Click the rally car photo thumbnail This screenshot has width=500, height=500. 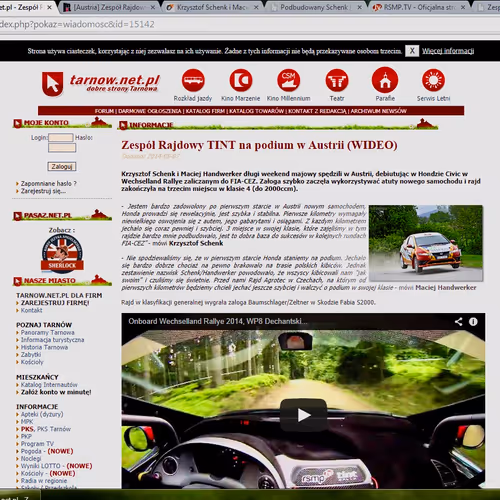click(426, 243)
